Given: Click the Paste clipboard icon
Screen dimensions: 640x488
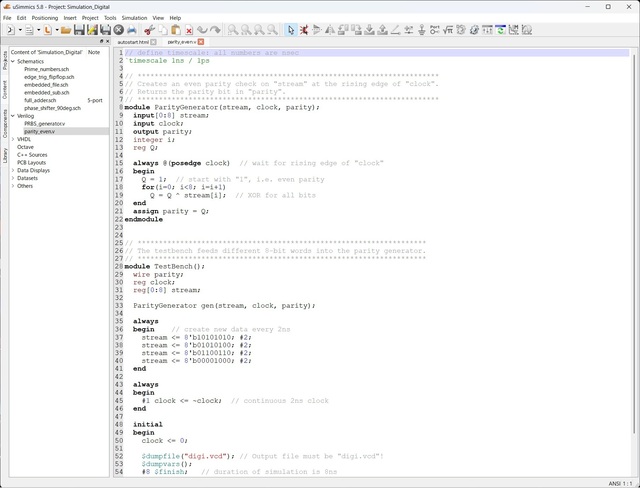Looking at the screenshot, I should pos(175,30).
